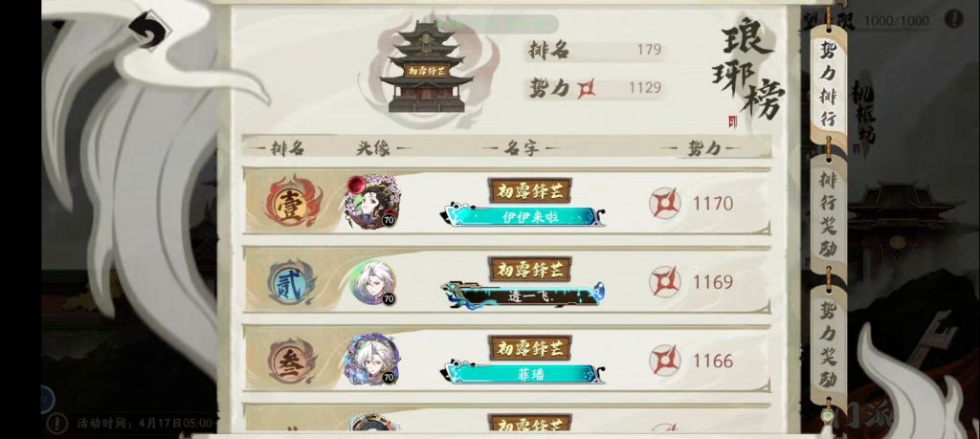Select the 伊伊来啦 name banner
This screenshot has width=980, height=439.
524,216
